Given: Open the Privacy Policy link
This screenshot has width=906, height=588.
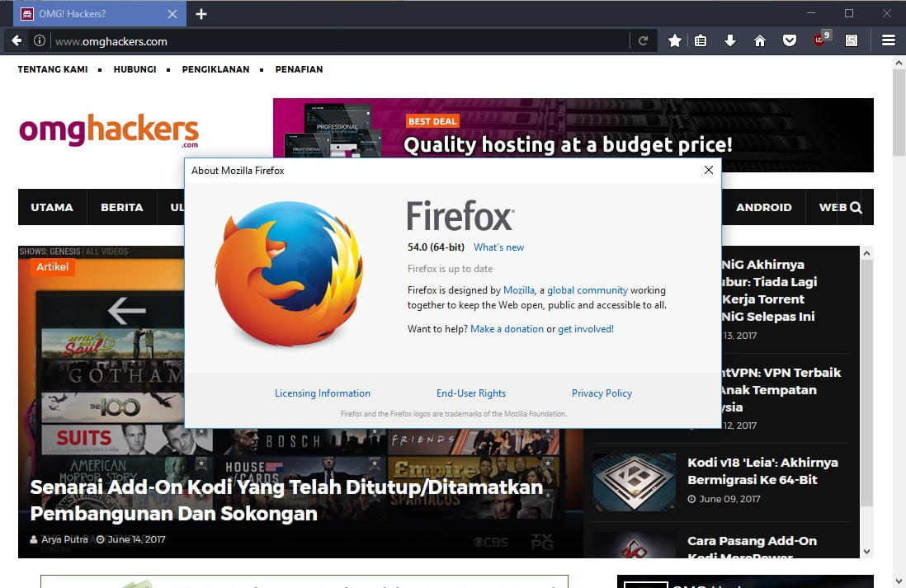Looking at the screenshot, I should (602, 393).
